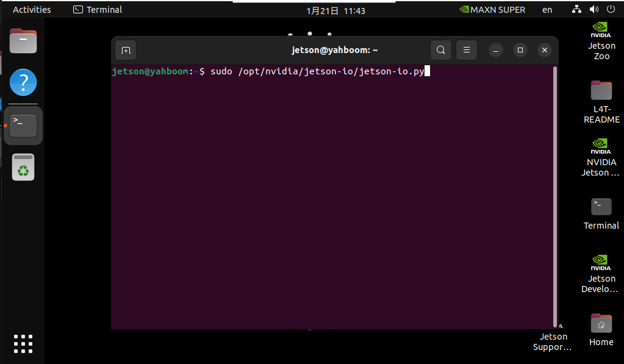Minimize the terminal window

(x=496, y=50)
